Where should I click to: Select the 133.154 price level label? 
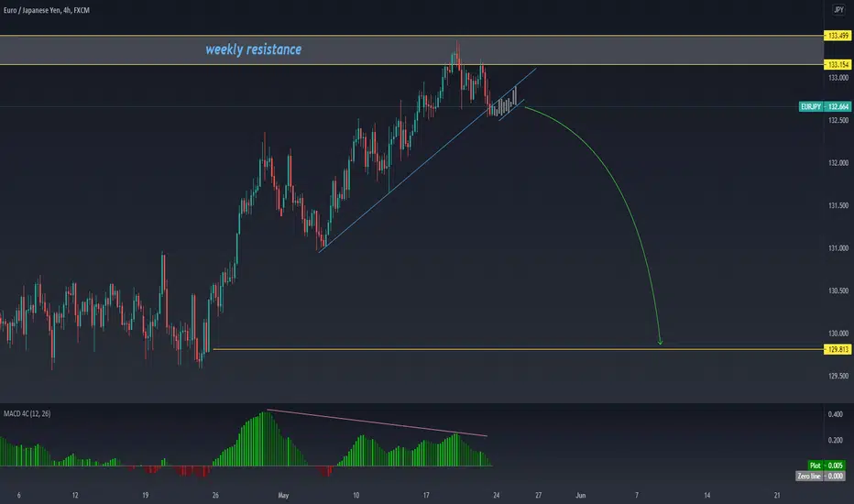coord(838,64)
